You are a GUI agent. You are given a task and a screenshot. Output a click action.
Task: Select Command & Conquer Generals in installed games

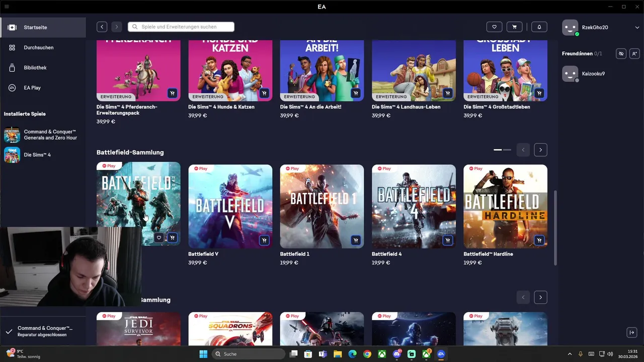(x=43, y=135)
